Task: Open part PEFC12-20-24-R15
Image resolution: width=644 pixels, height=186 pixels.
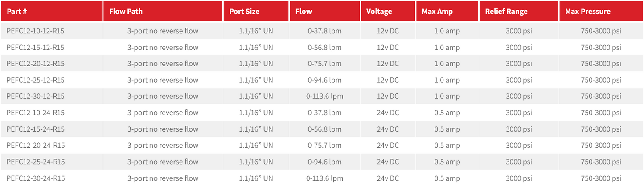Action: pyautogui.click(x=36, y=145)
